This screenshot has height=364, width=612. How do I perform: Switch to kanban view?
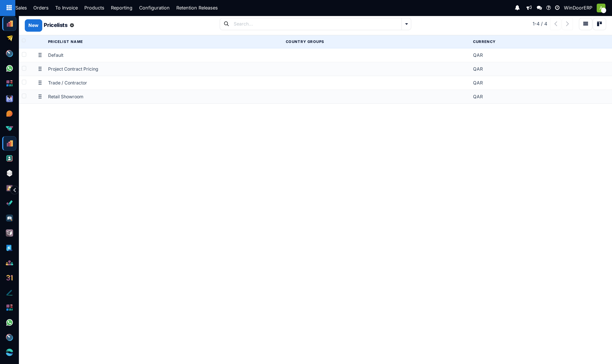[599, 24]
